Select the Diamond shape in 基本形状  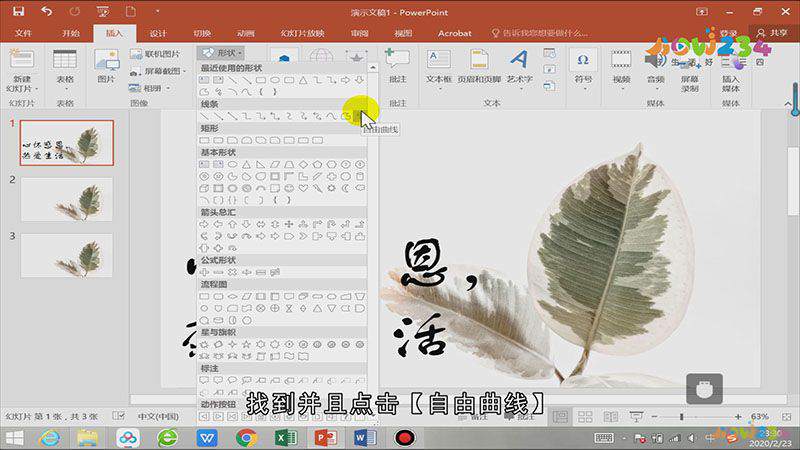click(x=303, y=164)
